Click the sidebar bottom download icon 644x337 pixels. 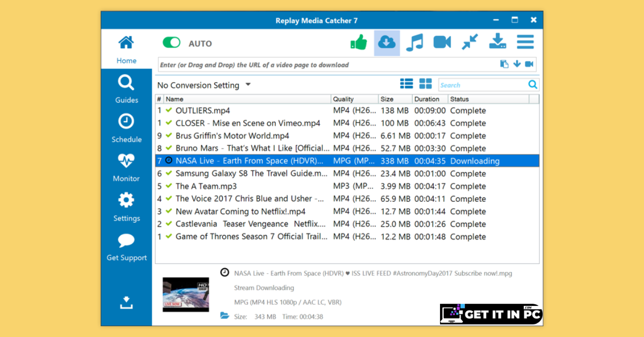(x=126, y=303)
